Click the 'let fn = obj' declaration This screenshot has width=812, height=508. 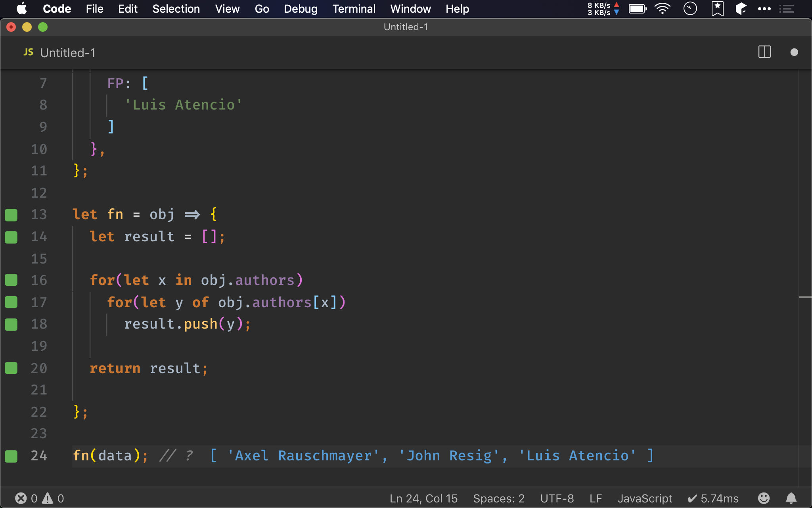(x=123, y=214)
